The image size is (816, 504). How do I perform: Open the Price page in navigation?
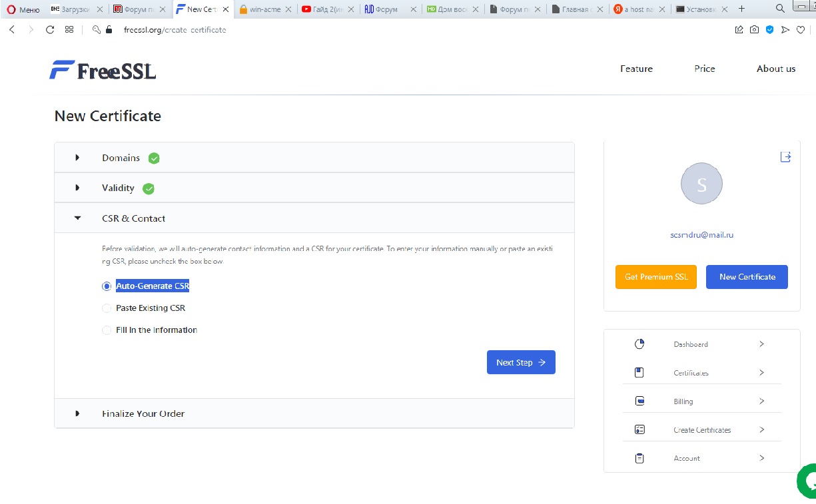(x=704, y=69)
